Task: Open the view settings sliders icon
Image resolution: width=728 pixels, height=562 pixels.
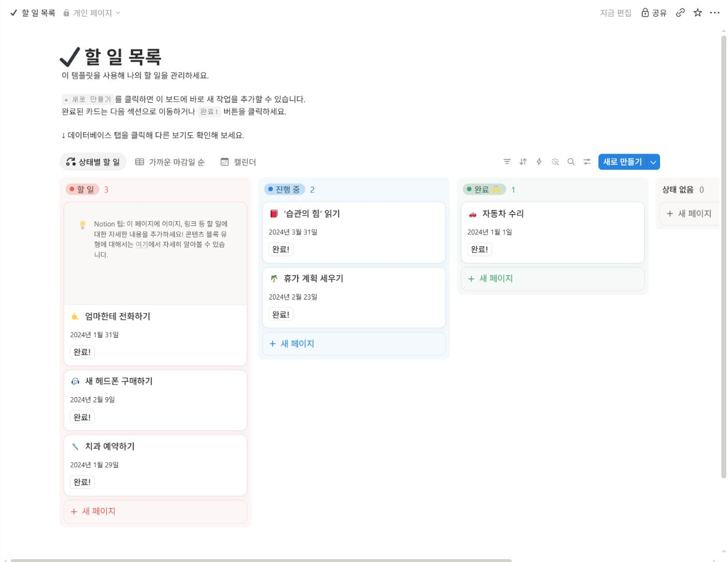Action: tap(587, 162)
